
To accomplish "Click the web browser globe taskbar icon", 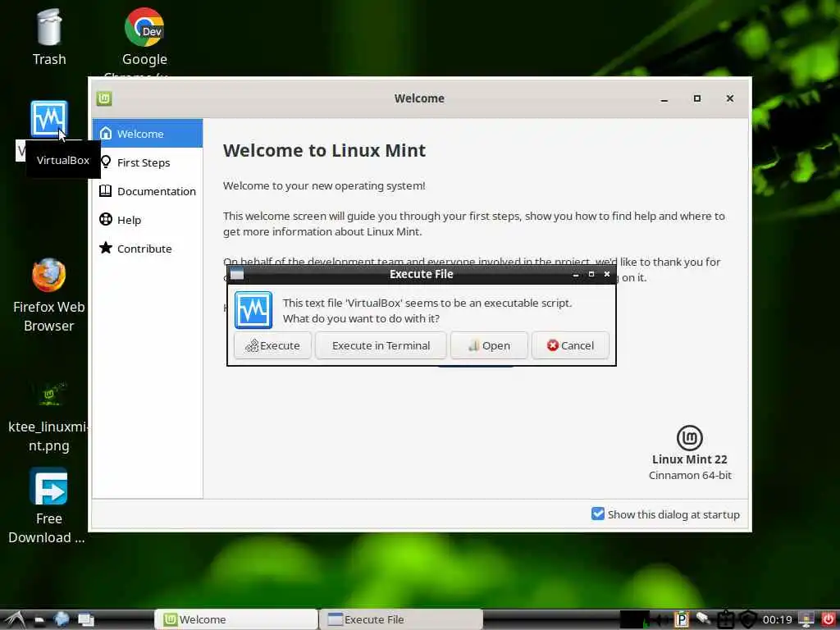I will pos(62,619).
